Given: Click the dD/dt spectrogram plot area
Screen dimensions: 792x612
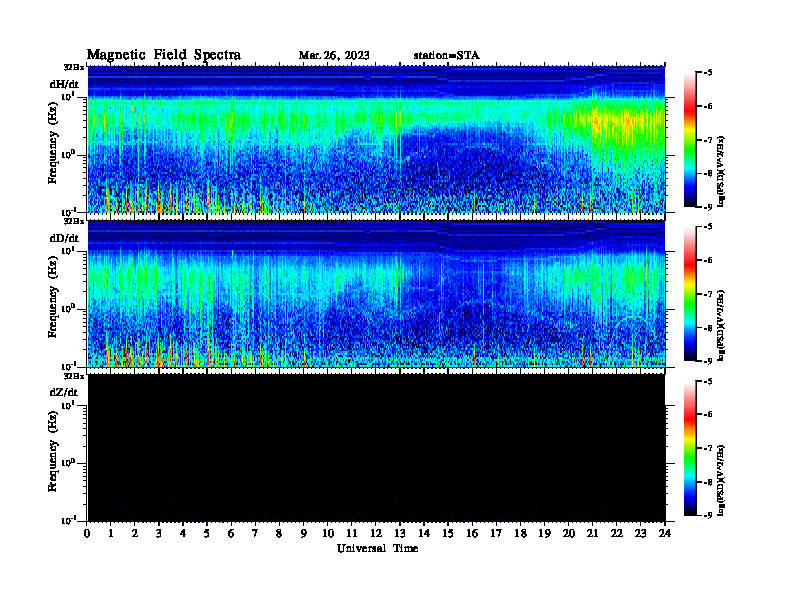Looking at the screenshot, I should pyautogui.click(x=376, y=294).
